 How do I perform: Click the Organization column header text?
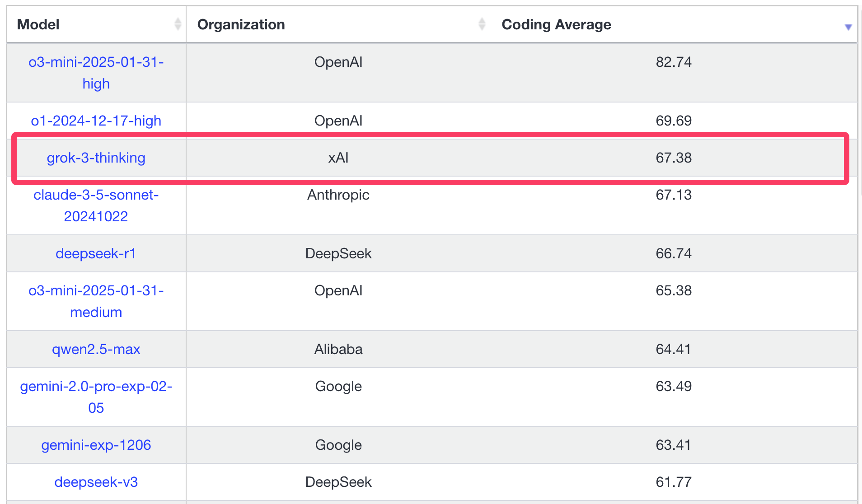(x=241, y=24)
